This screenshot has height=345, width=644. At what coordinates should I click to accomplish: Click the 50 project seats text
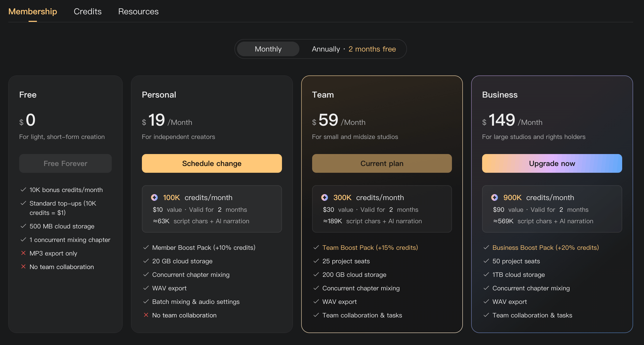[x=516, y=261]
